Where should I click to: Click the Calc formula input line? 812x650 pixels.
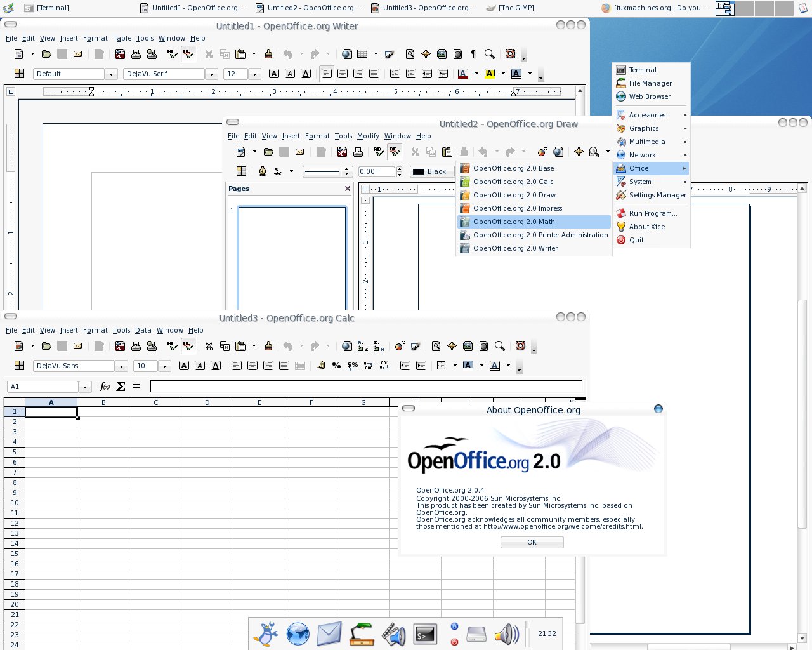coord(367,387)
